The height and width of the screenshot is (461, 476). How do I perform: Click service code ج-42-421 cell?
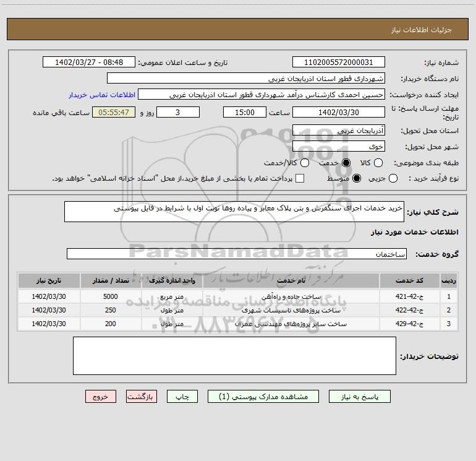tap(409, 296)
